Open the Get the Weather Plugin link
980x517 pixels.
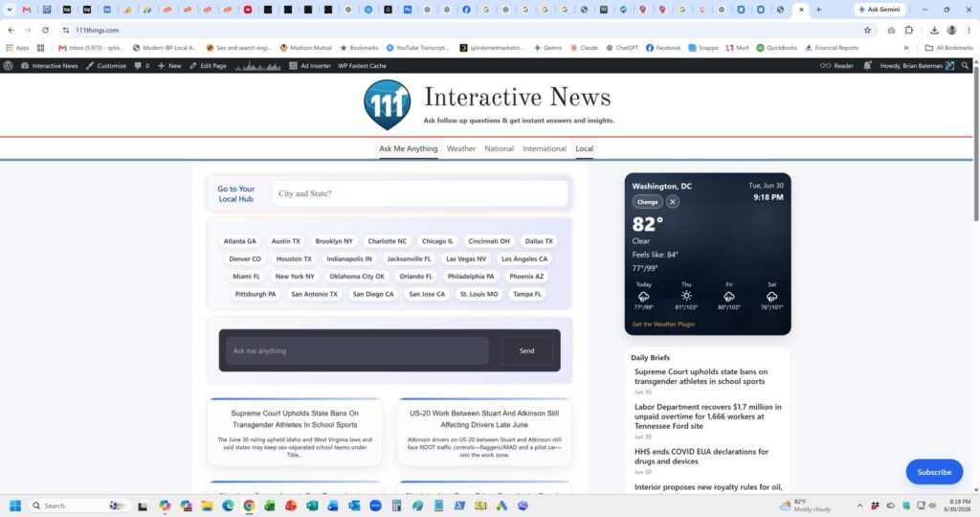pyautogui.click(x=663, y=324)
